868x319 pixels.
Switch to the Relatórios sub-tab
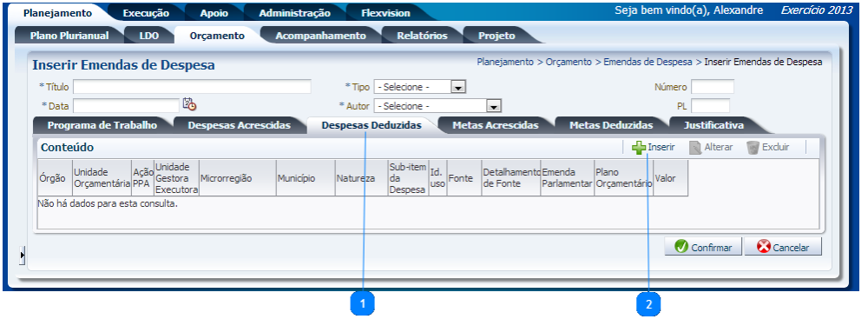click(x=422, y=36)
